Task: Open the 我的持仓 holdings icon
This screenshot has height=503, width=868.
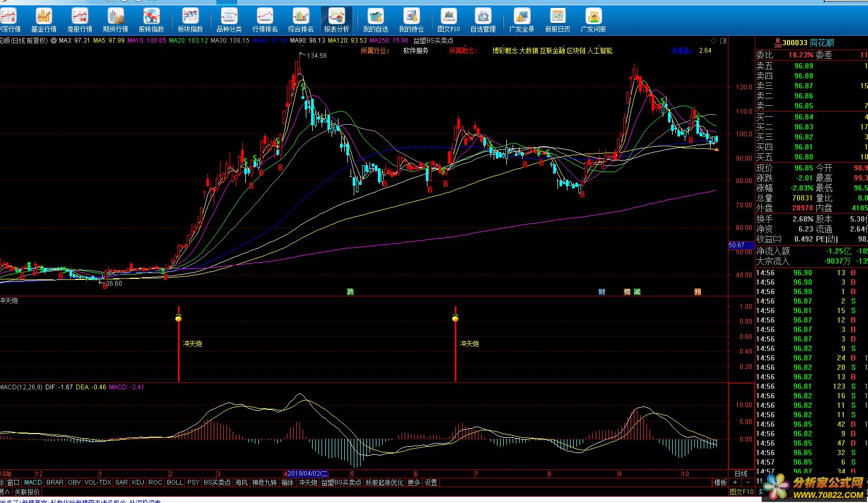Action: tap(411, 21)
